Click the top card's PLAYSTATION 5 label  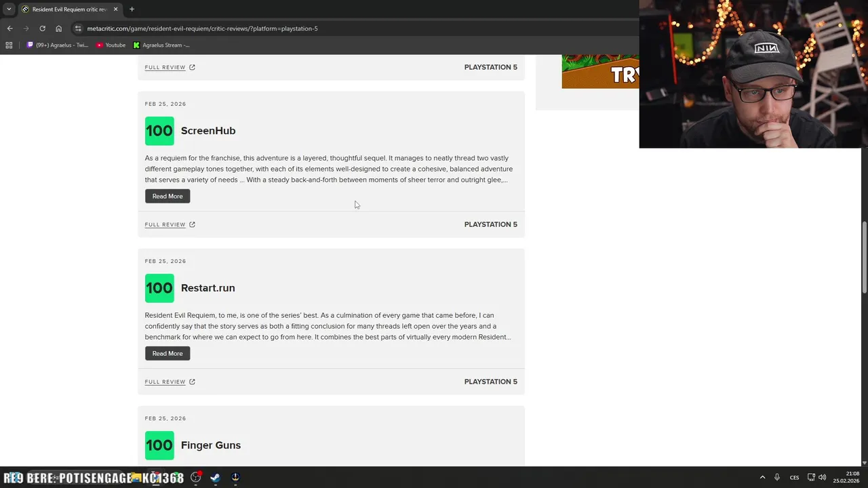tap(490, 67)
